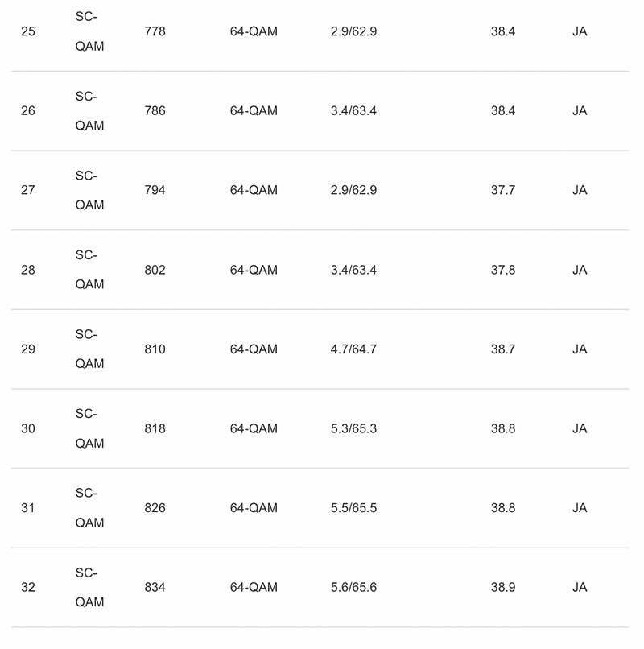Click SC-QAM type in row 26
The image size is (644, 649).
(89, 111)
